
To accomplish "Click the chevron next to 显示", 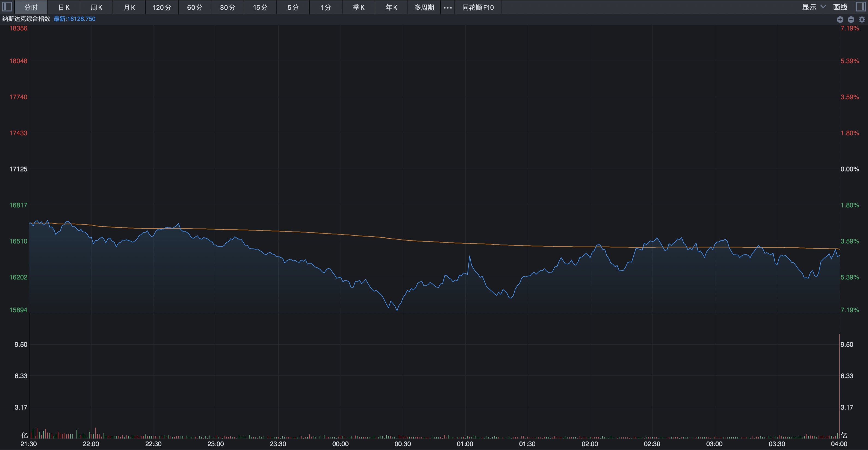I will [x=823, y=7].
